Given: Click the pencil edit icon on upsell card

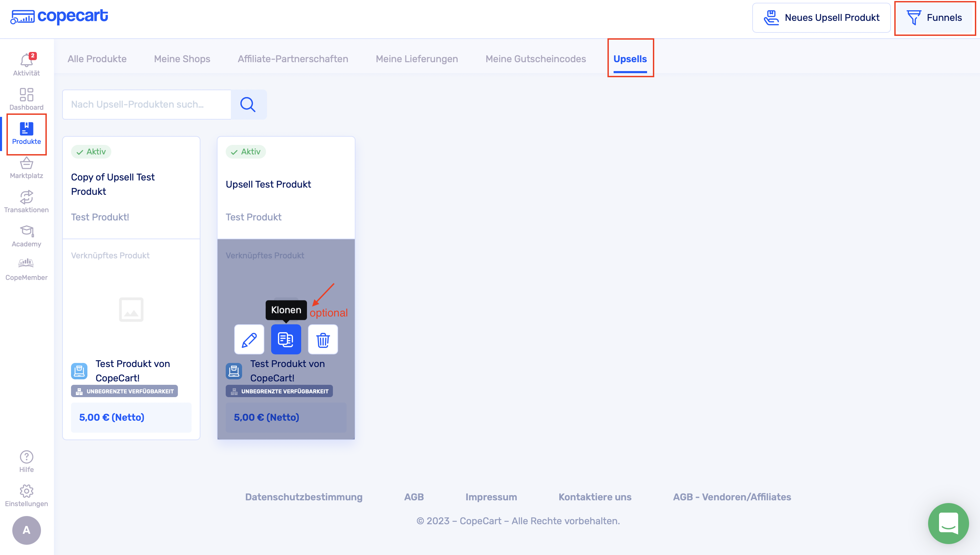Looking at the screenshot, I should (249, 339).
